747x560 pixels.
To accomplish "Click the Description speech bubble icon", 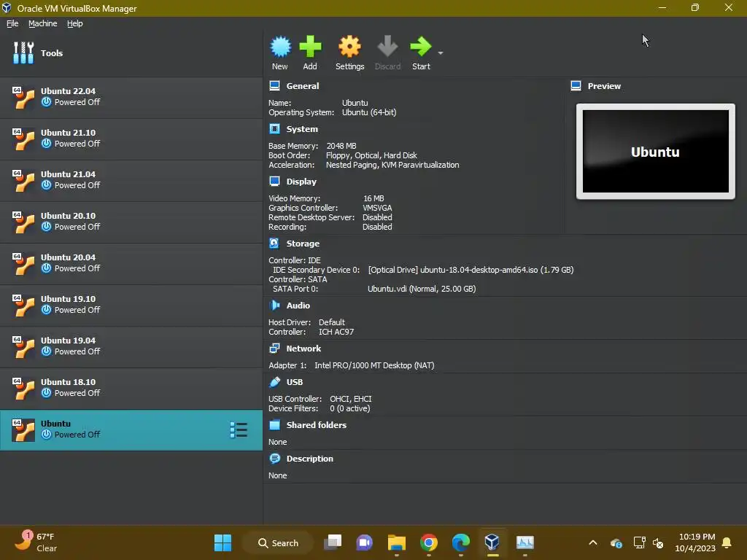I will [x=275, y=459].
